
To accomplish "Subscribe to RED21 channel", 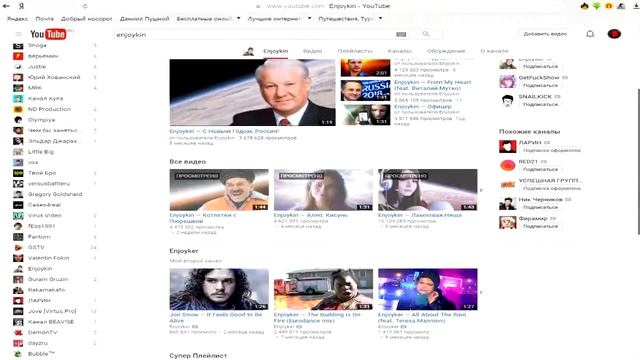I will [x=540, y=169].
